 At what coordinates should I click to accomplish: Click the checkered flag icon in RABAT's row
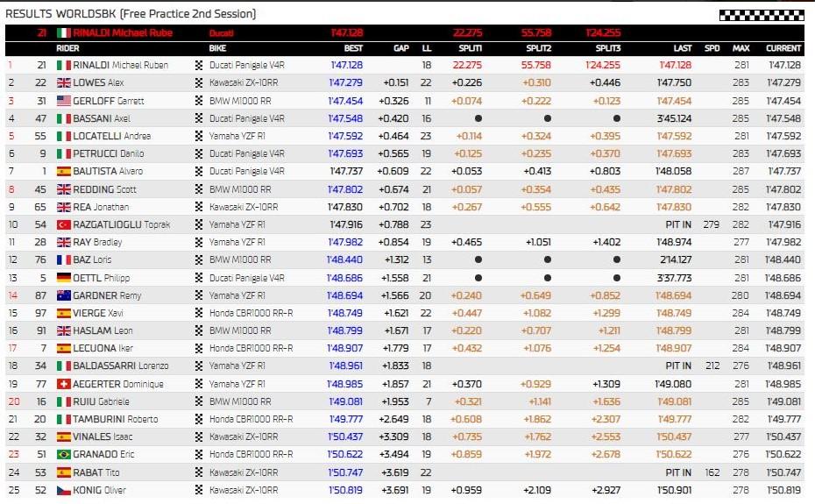click(199, 472)
